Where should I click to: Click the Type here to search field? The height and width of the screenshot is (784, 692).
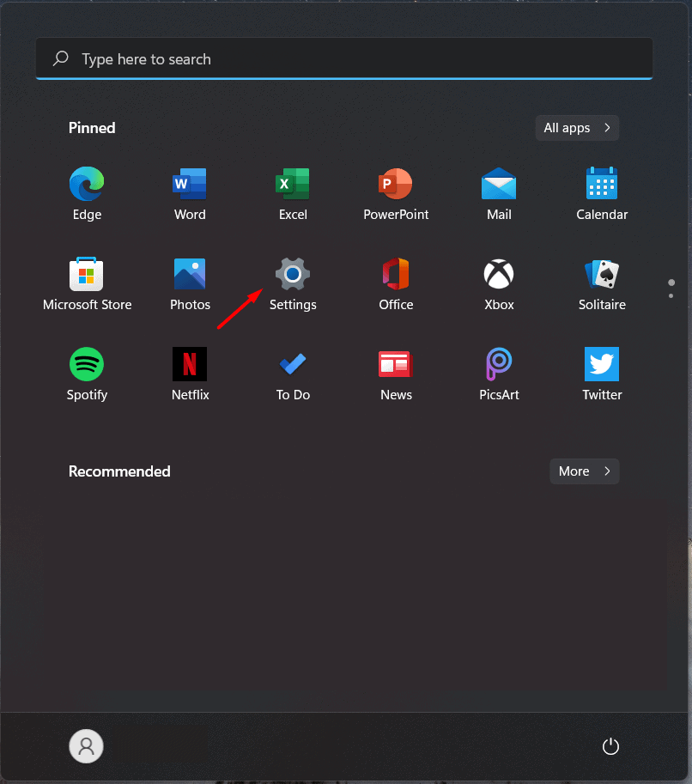click(x=343, y=59)
